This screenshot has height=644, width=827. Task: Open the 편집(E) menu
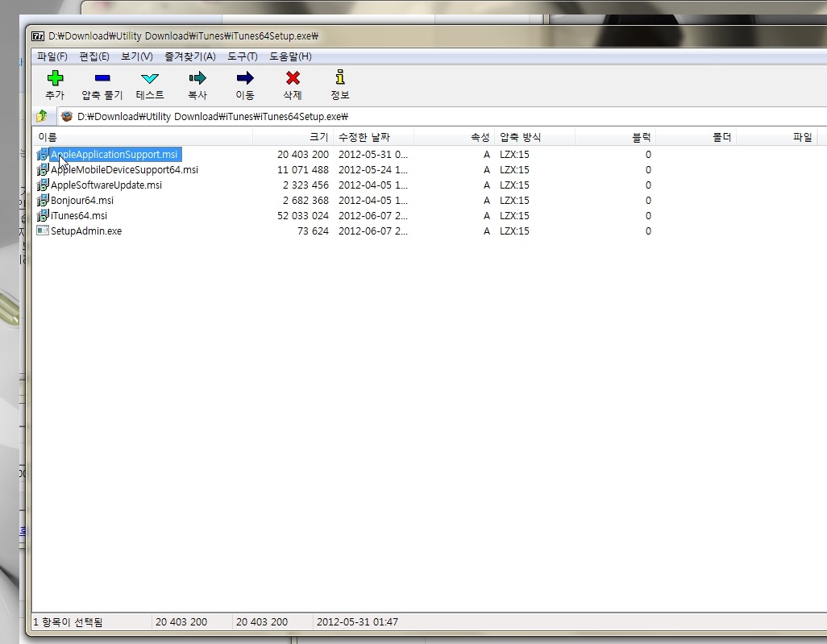tap(94, 56)
